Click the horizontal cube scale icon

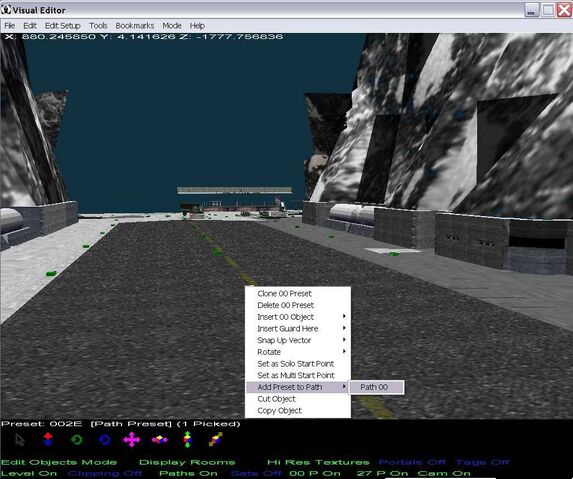click(160, 439)
